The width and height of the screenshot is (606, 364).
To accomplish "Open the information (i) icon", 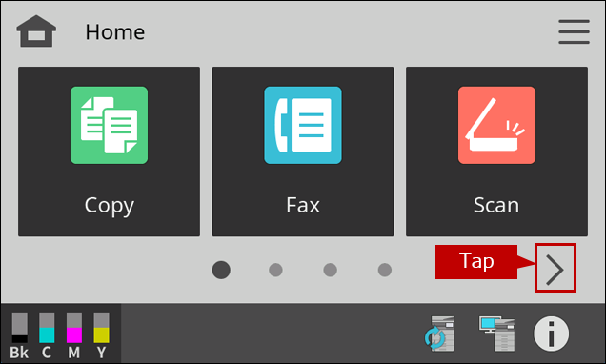I will click(x=551, y=334).
